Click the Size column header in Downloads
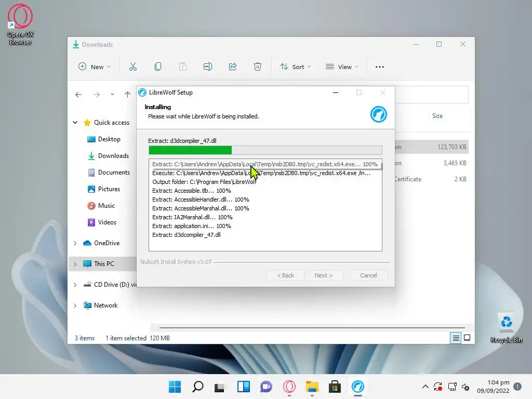 click(437, 116)
